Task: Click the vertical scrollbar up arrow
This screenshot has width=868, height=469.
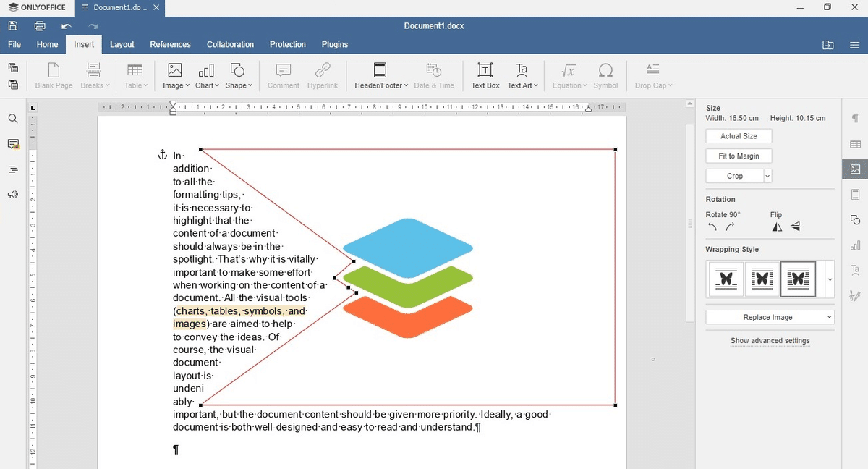Action: click(690, 104)
